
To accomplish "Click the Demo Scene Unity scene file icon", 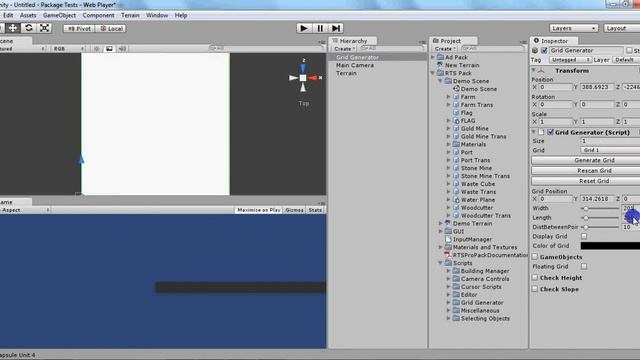I will (x=456, y=89).
